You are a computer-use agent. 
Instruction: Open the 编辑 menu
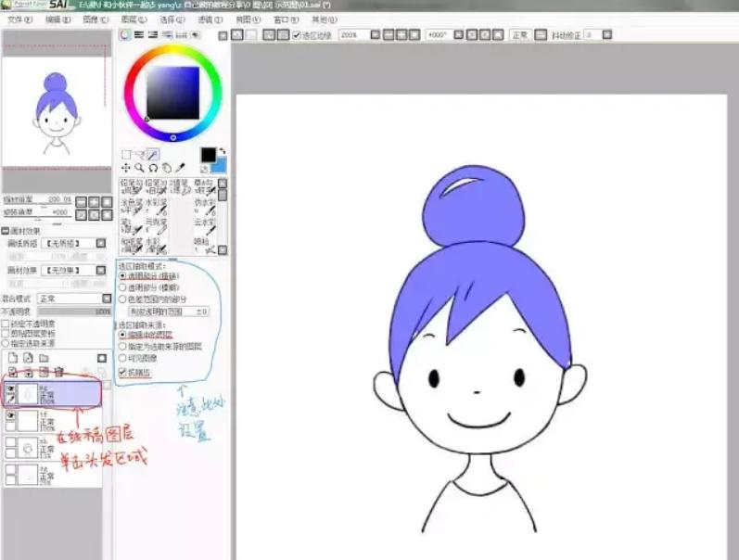pyautogui.click(x=58, y=19)
